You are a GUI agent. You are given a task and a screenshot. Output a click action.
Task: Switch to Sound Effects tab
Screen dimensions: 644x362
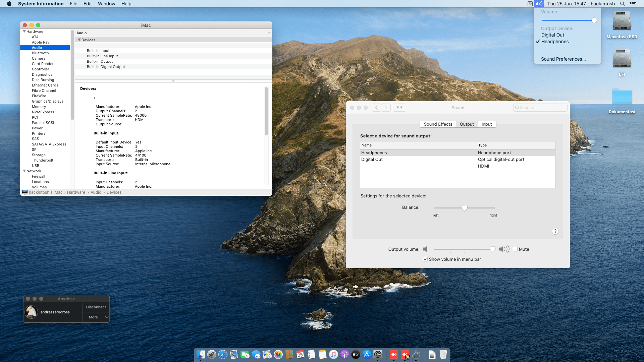click(x=438, y=124)
